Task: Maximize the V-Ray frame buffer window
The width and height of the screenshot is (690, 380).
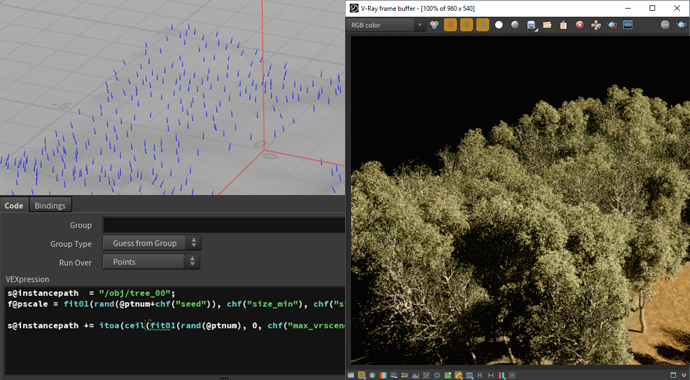Action: (652, 8)
